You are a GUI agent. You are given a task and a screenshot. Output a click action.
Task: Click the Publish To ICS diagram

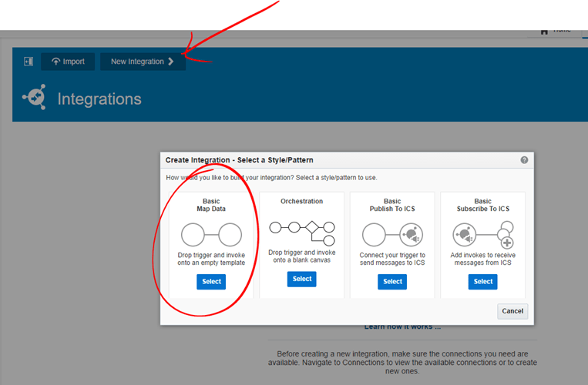pyautogui.click(x=392, y=234)
